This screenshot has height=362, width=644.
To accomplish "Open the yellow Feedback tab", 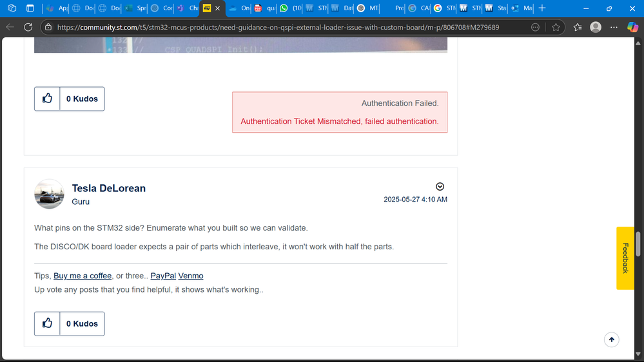I will click(625, 258).
